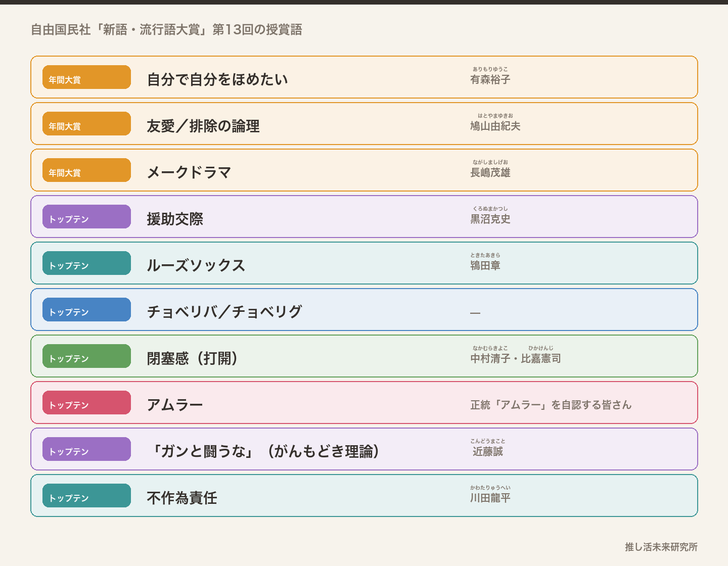Click the トップテン badge beside ルーズソックス
The height and width of the screenshot is (566, 728).
(x=86, y=263)
